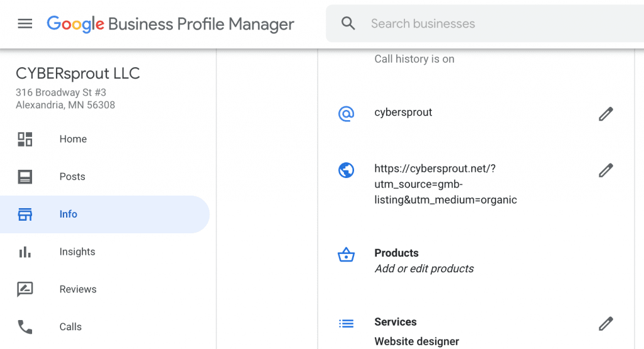The width and height of the screenshot is (644, 349).
Task: Click Website designer service text
Action: [x=416, y=341]
